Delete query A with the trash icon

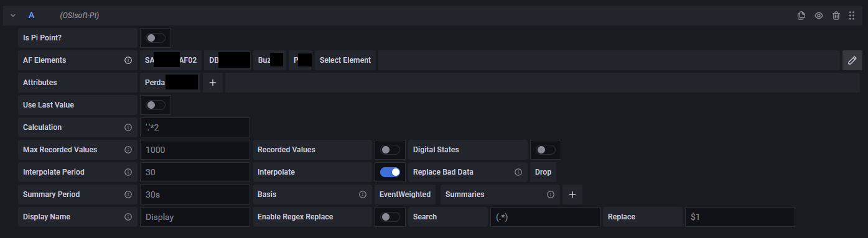click(836, 16)
